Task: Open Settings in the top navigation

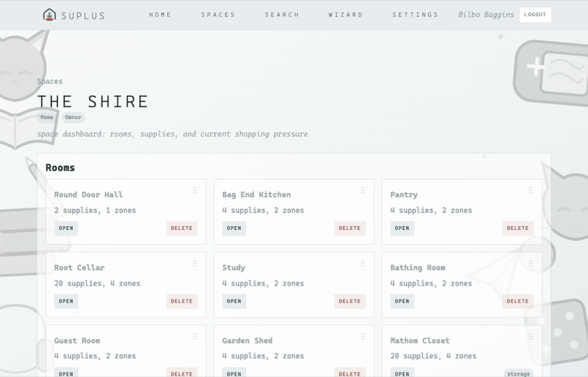Action: click(415, 15)
